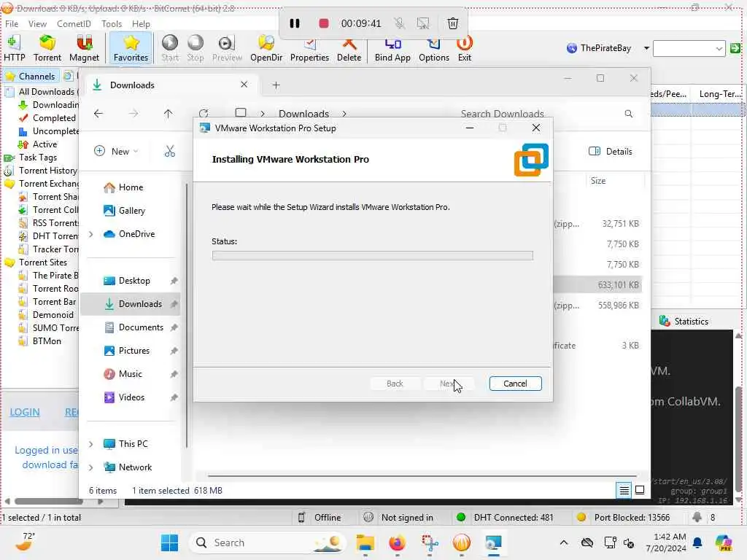Open the Music folder in the navigation pane

pos(130,374)
